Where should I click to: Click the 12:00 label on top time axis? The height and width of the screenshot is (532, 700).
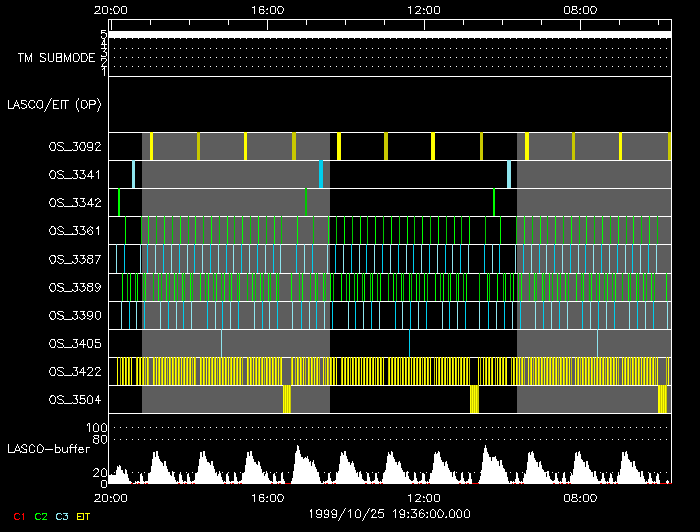point(425,10)
